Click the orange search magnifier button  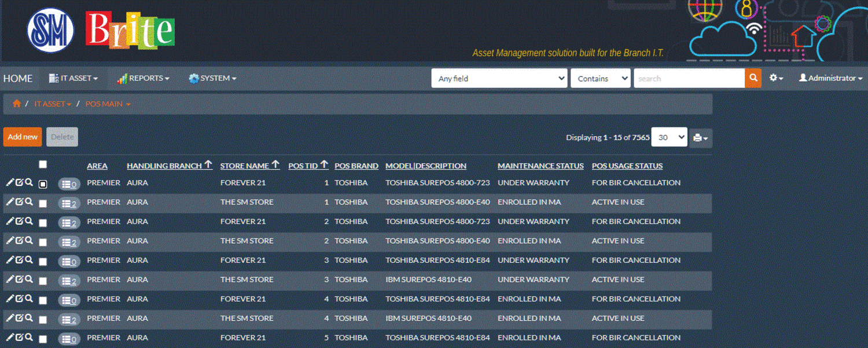(753, 78)
